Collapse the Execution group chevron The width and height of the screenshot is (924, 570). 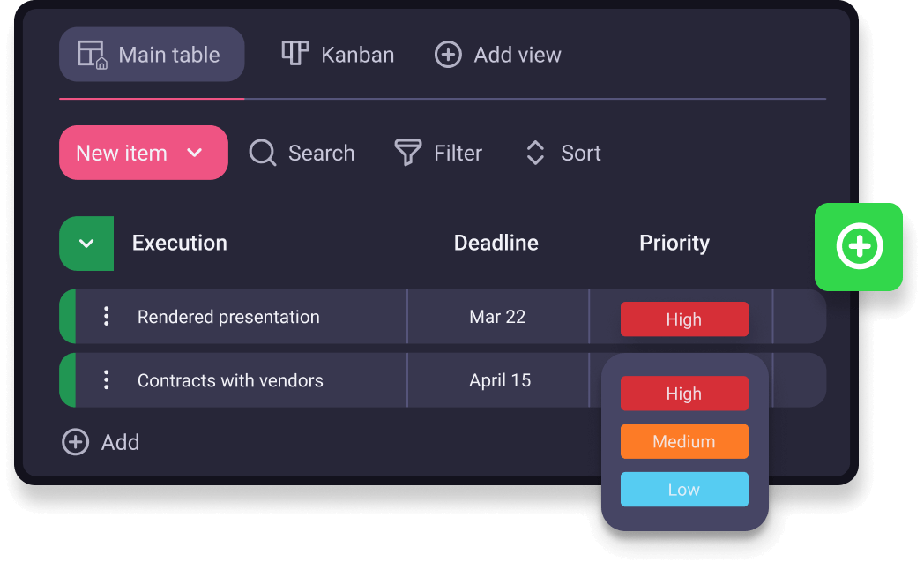click(x=86, y=244)
